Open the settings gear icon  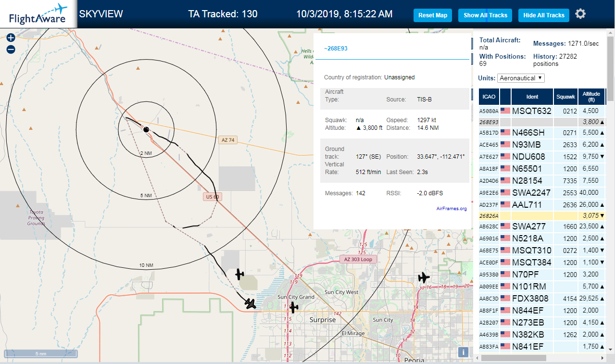click(580, 14)
